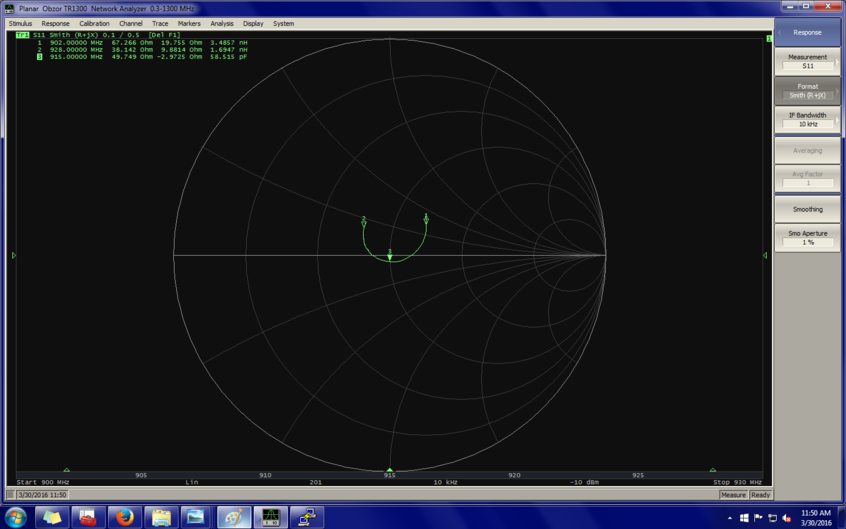This screenshot has height=529, width=846.
Task: Open the network analyzer taskbar icon
Action: coord(270,517)
